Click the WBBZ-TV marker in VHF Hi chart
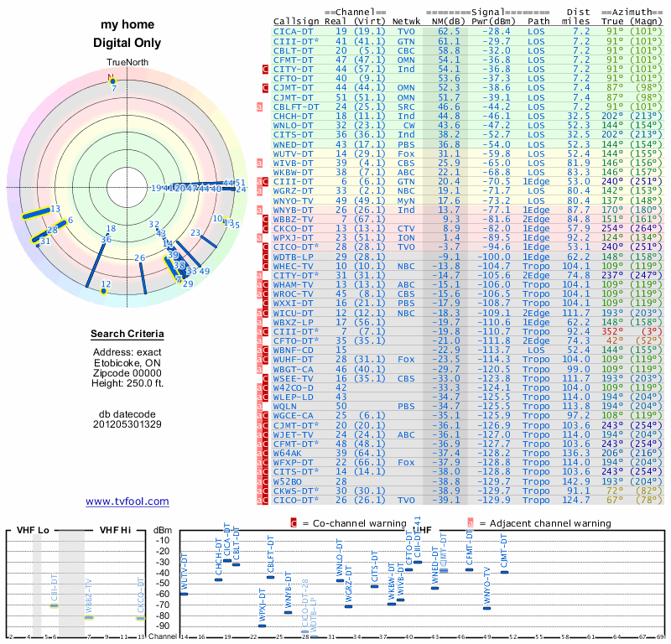The image size is (671, 644). tap(88, 617)
